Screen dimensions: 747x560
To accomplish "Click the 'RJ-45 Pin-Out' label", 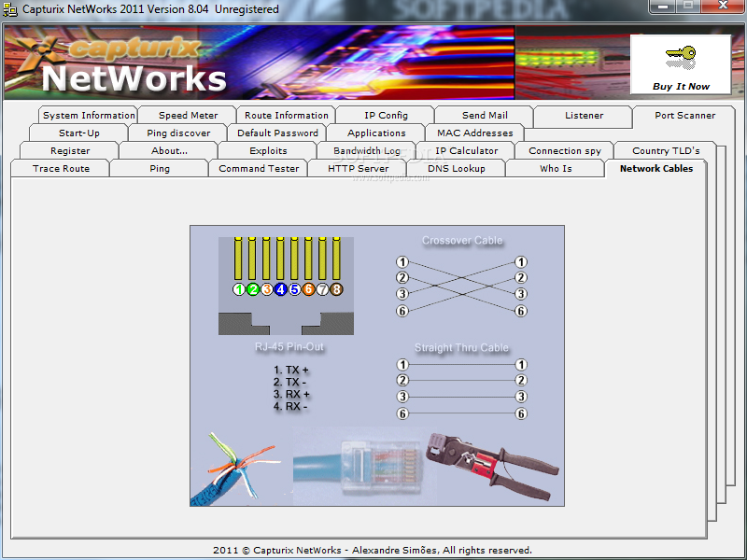I will pyautogui.click(x=289, y=346).
